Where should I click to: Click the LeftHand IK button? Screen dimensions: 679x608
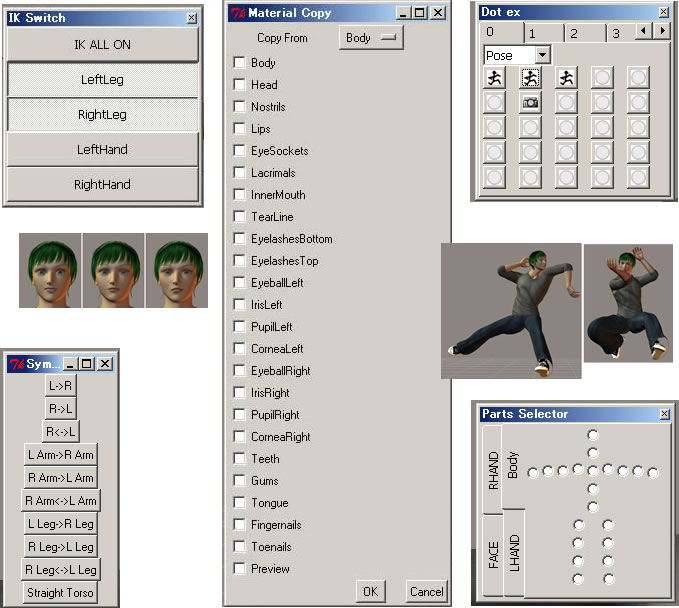pyautogui.click(x=103, y=149)
